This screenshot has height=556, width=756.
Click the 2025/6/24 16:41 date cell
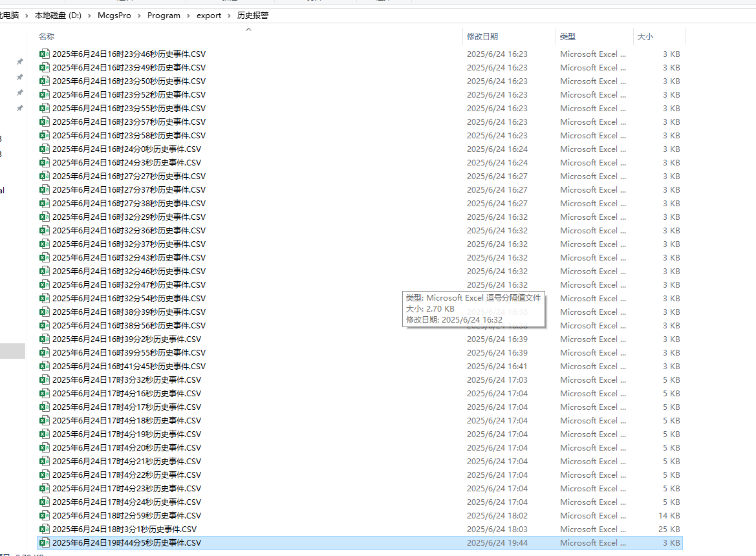point(497,366)
